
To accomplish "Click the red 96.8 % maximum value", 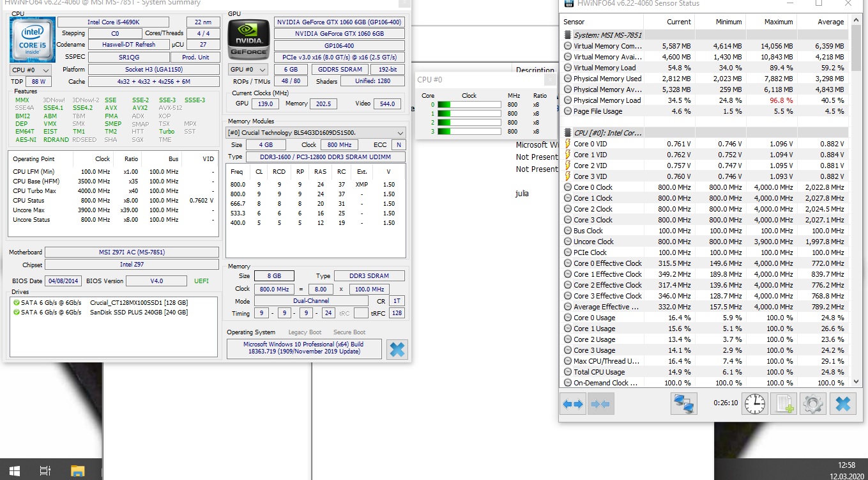I will (780, 100).
